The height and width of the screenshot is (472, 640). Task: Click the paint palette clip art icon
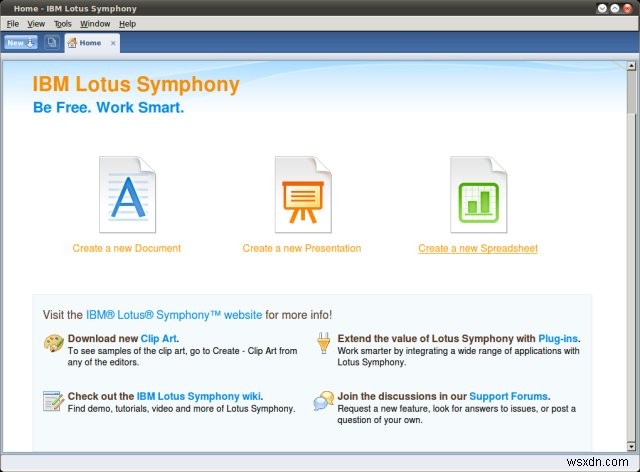tap(53, 343)
